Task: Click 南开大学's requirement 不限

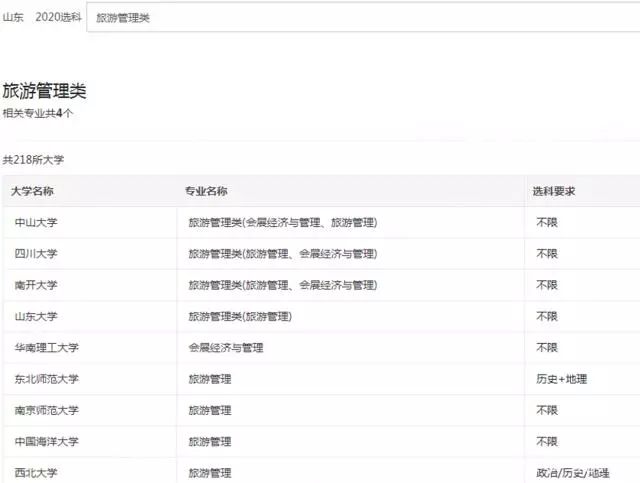Action: [x=547, y=285]
